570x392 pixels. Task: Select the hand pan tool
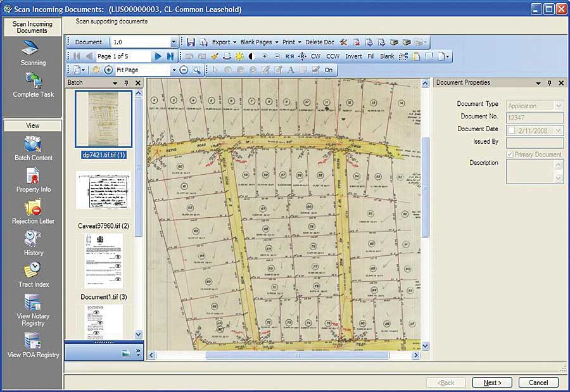[x=96, y=70]
